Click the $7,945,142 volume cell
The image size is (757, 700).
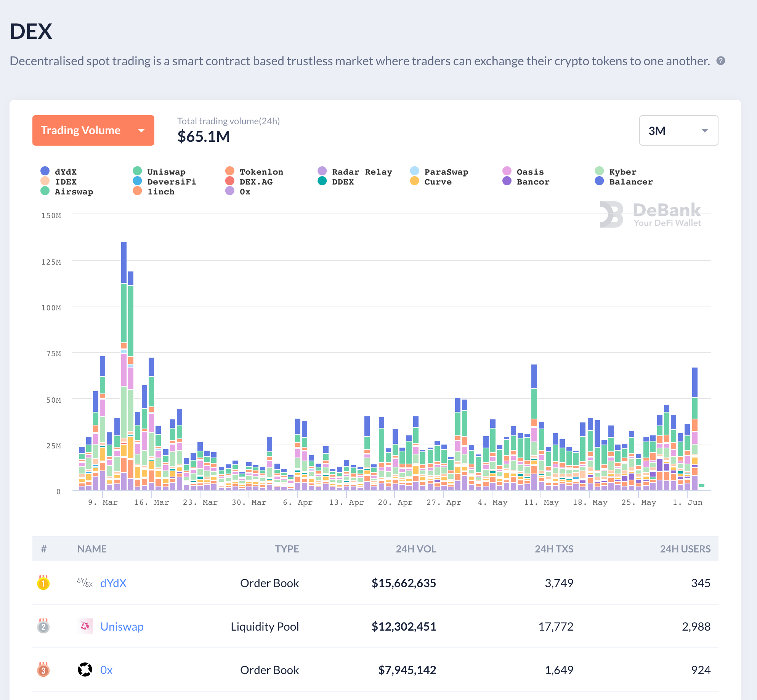click(407, 670)
